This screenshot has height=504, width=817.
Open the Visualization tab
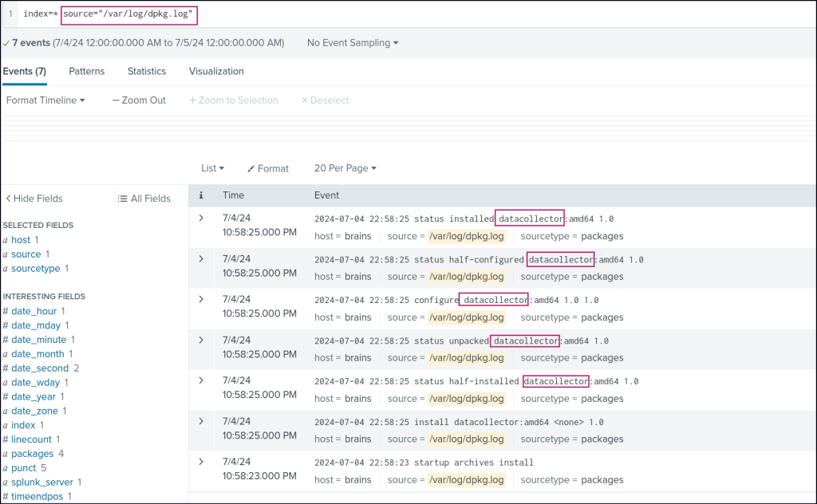coord(216,71)
